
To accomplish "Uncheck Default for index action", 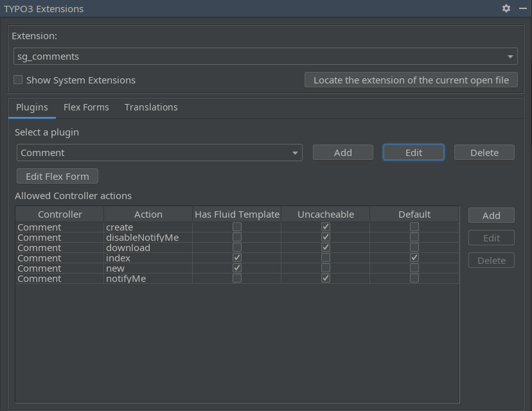I will tap(414, 258).
